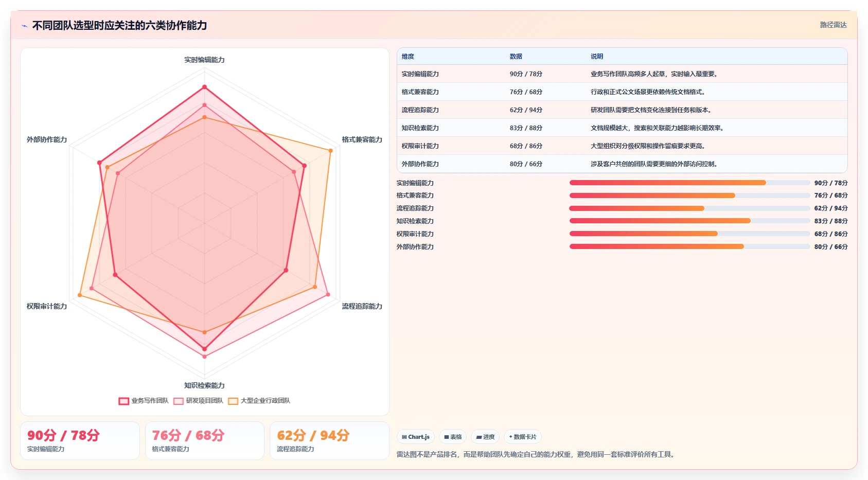This screenshot has width=868, height=480.
Task: Click the 权限审计能力 progress bar
Action: click(689, 234)
